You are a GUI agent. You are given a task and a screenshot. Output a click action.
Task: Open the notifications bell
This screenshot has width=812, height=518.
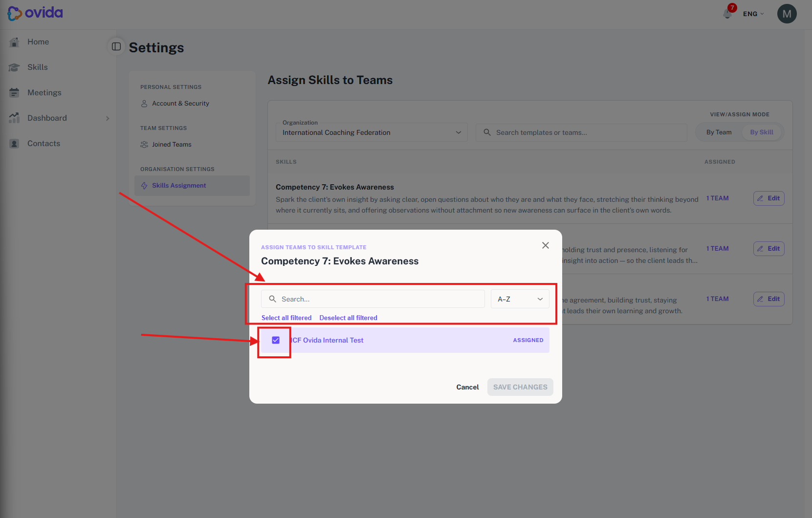pyautogui.click(x=728, y=13)
